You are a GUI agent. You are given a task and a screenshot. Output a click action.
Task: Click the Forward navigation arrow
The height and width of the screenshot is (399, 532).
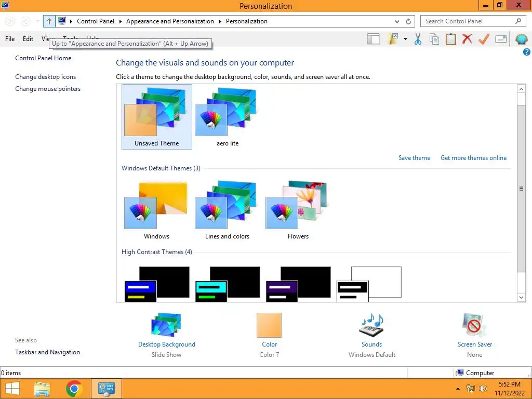click(x=25, y=21)
